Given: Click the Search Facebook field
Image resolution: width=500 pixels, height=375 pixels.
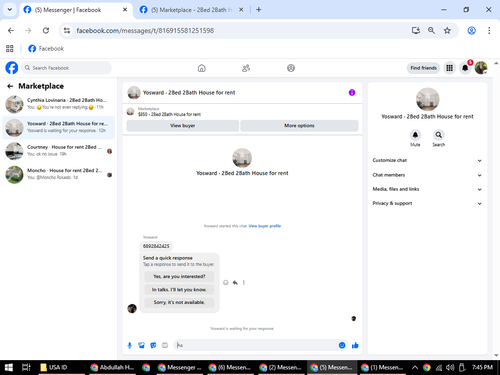Looking at the screenshot, I should tap(66, 68).
